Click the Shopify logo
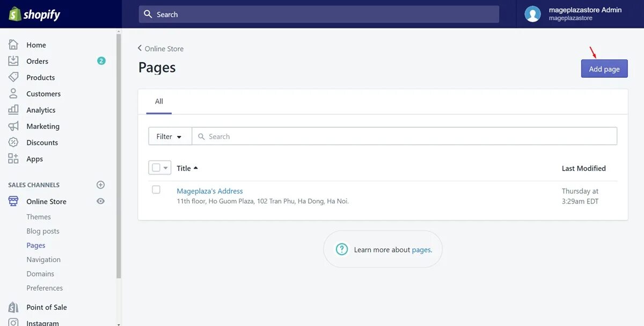 point(34,14)
